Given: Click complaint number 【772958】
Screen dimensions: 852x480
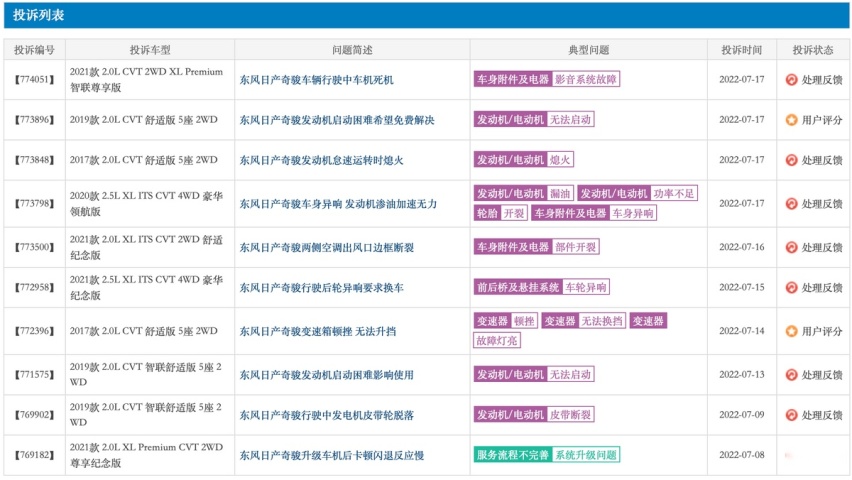Looking at the screenshot, I should (x=34, y=288).
